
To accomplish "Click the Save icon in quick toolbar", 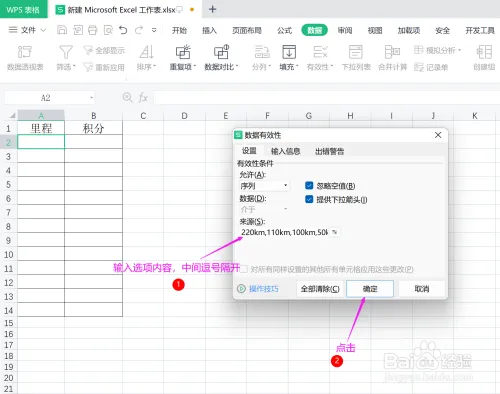I will coord(62,30).
